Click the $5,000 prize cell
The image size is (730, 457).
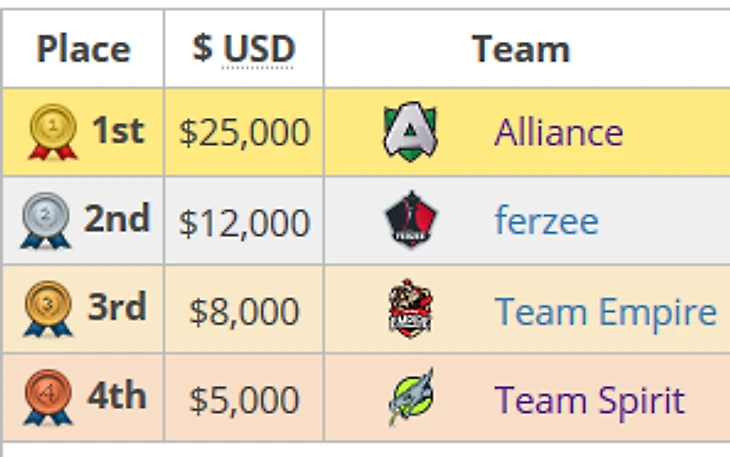tap(244, 401)
